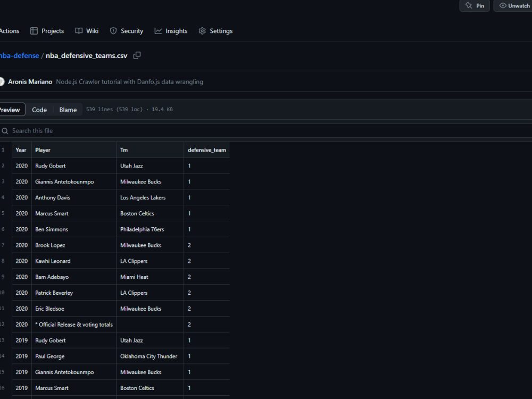Open the Actions tab
The height and width of the screenshot is (399, 532).
10,31
